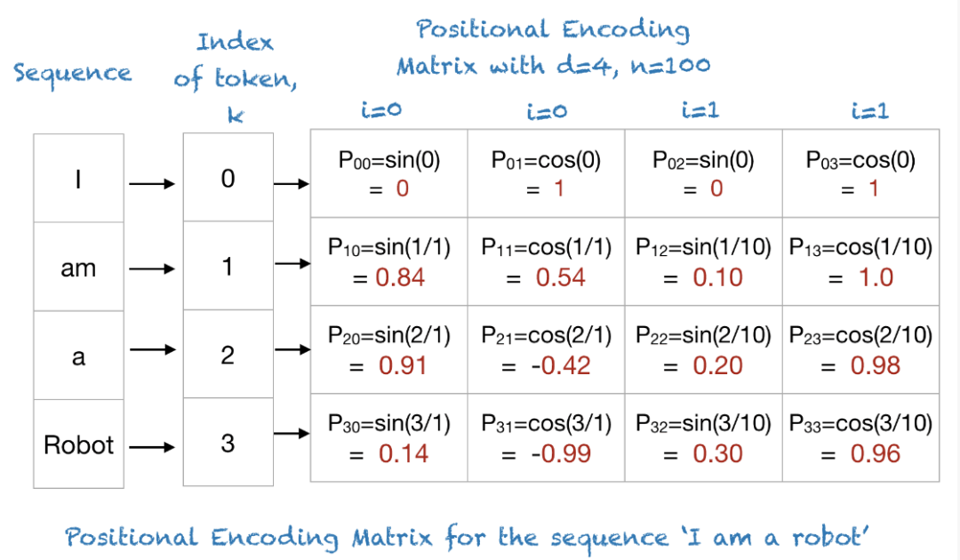Click the 'Sequence' handwritten heading
960x560 pixels.
tap(73, 72)
